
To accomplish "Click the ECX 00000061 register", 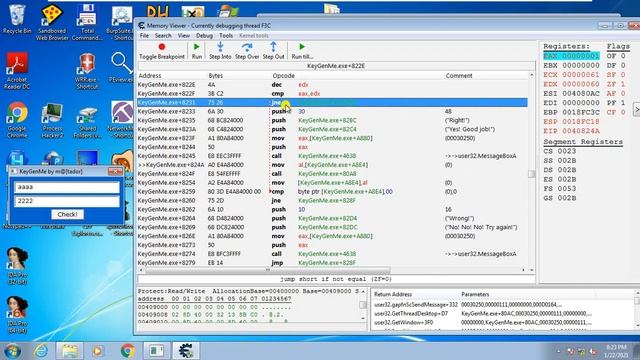I will tap(571, 75).
